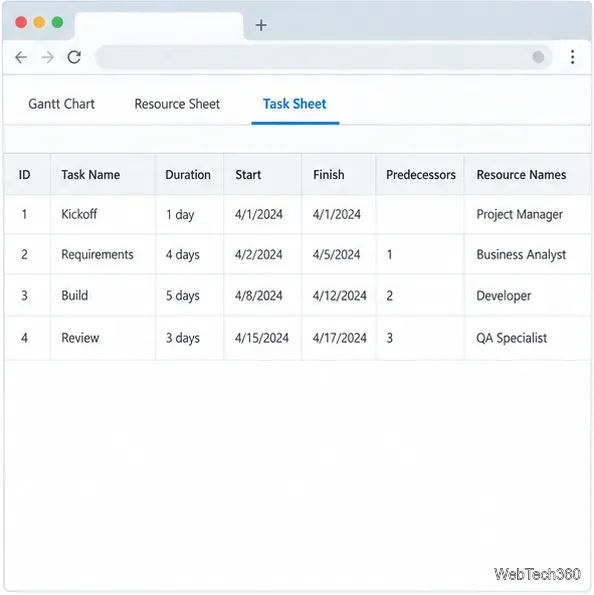Click the Task Name column header
Viewport: 594px width, 595px height.
click(x=102, y=175)
